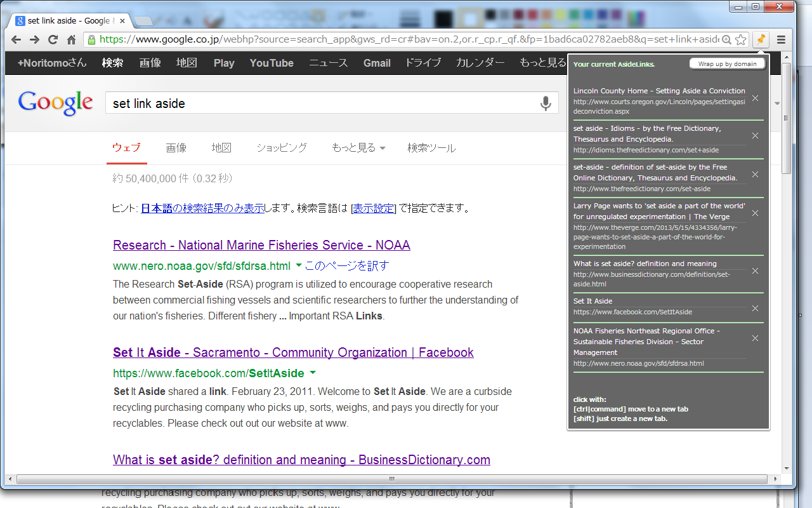Viewport: 812px width, 508px height.
Task: Open Play in Google bar
Action: point(224,63)
